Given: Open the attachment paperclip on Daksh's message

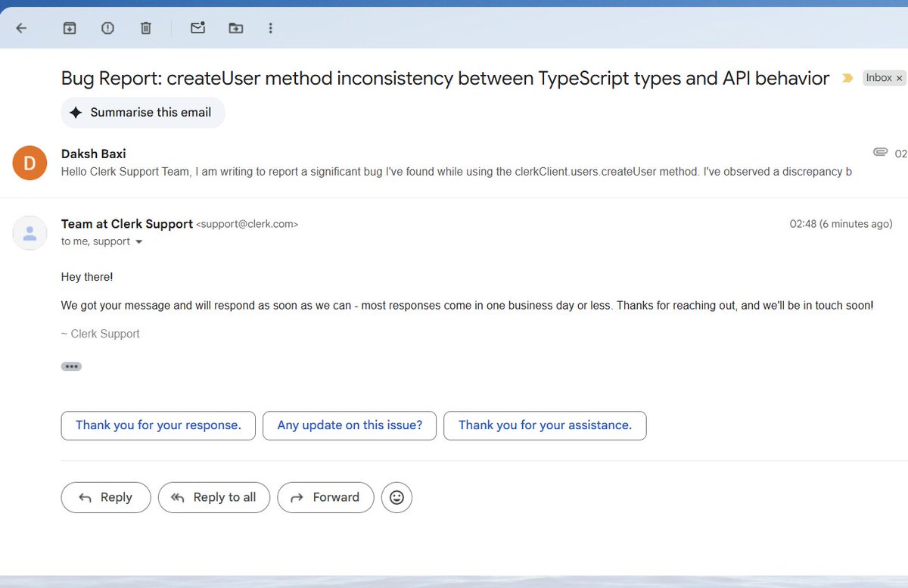Looking at the screenshot, I should (880, 152).
